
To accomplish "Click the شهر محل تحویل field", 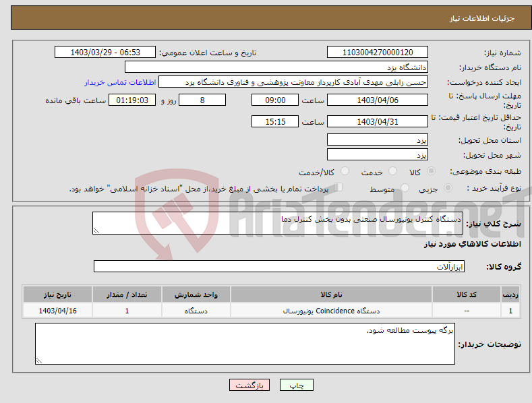I will (378, 155).
